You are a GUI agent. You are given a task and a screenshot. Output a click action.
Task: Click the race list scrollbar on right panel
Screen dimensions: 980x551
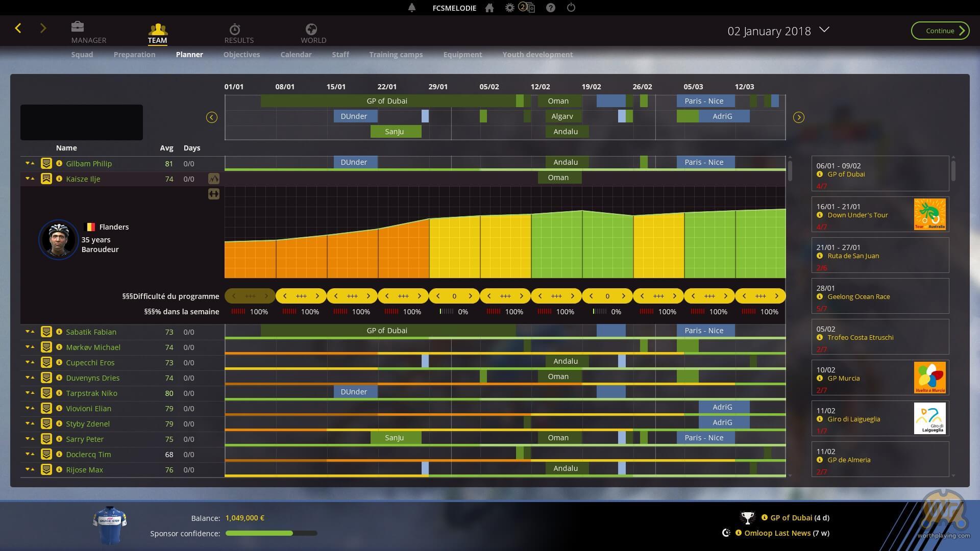click(x=953, y=171)
